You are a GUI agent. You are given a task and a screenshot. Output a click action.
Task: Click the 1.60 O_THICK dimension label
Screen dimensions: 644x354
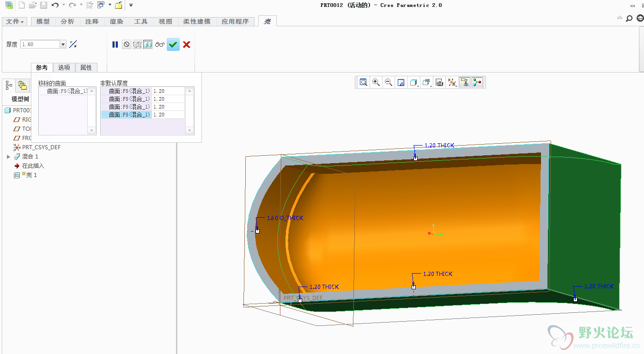[285, 218]
